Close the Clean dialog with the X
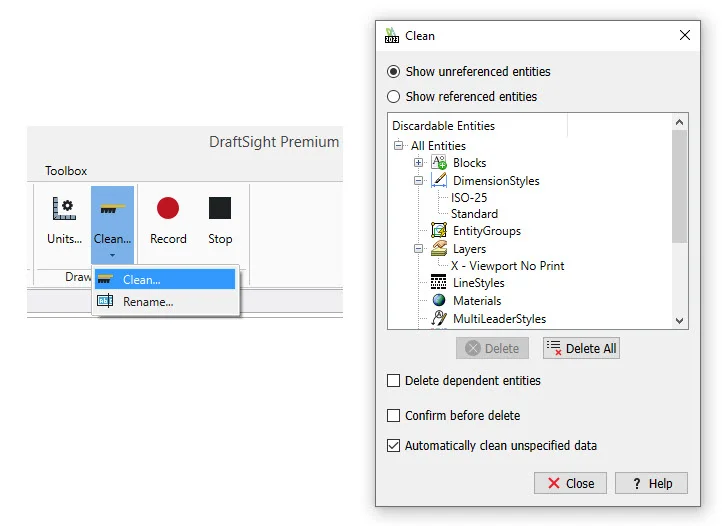The width and height of the screenshot is (722, 526). tap(685, 35)
